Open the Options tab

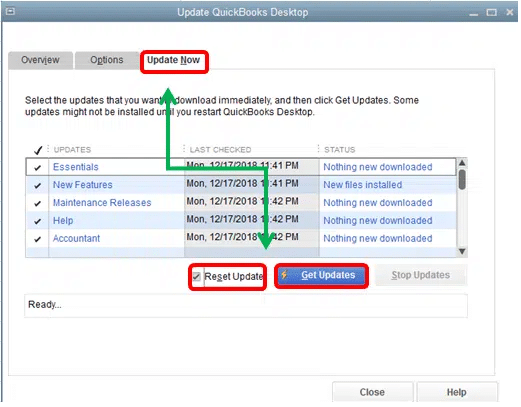107,60
